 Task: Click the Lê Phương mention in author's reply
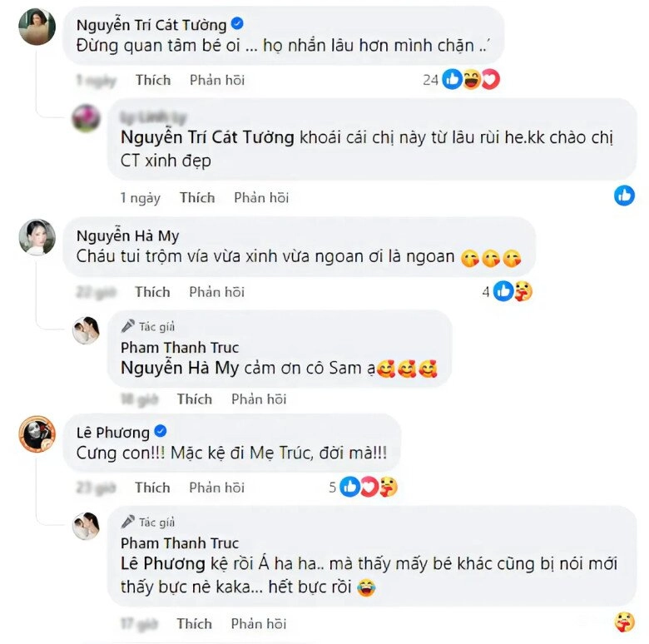click(163, 563)
